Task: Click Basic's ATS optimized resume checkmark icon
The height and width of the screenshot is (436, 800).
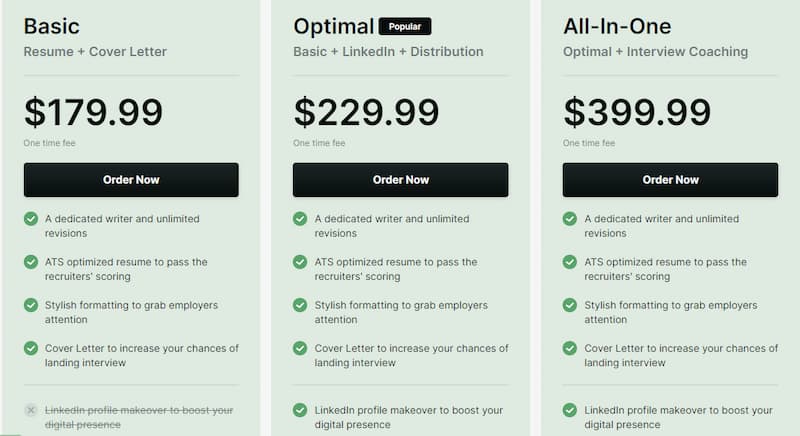Action: click(x=31, y=262)
